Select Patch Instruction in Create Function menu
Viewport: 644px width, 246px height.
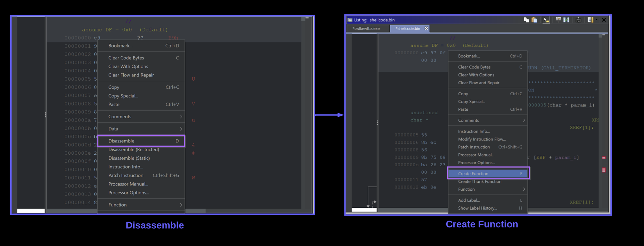(x=488, y=147)
